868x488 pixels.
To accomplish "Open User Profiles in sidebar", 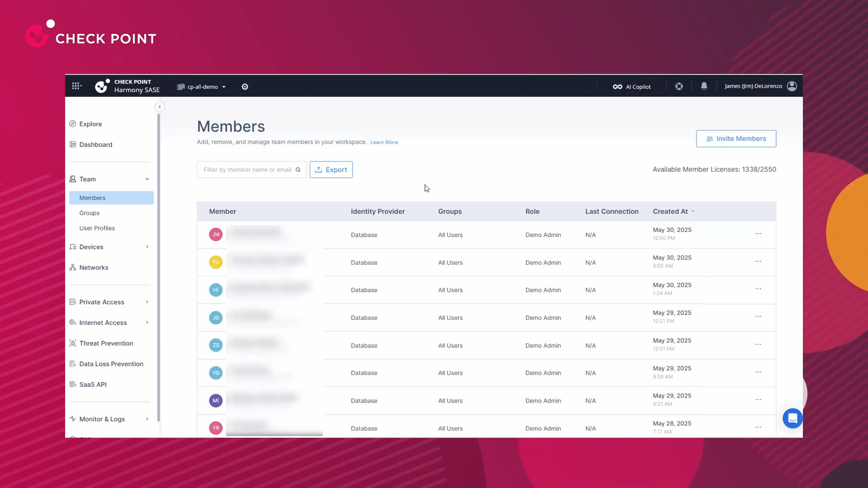I will (97, 228).
